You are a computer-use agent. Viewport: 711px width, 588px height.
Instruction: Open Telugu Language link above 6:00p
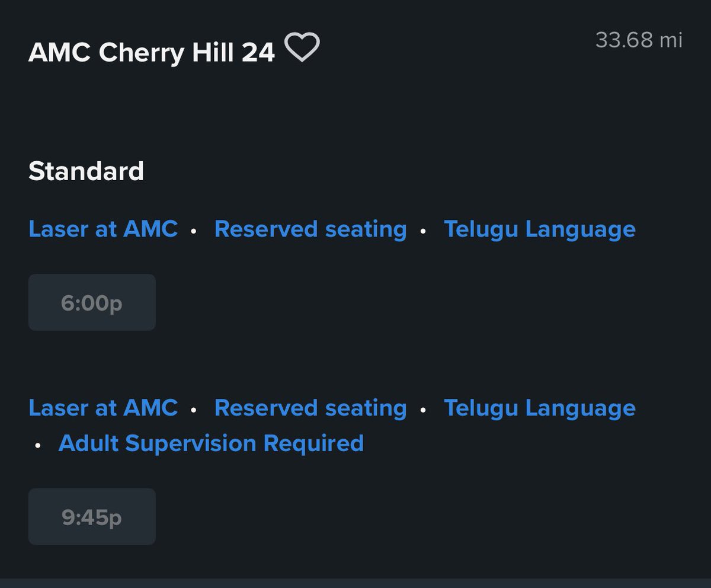click(x=540, y=229)
